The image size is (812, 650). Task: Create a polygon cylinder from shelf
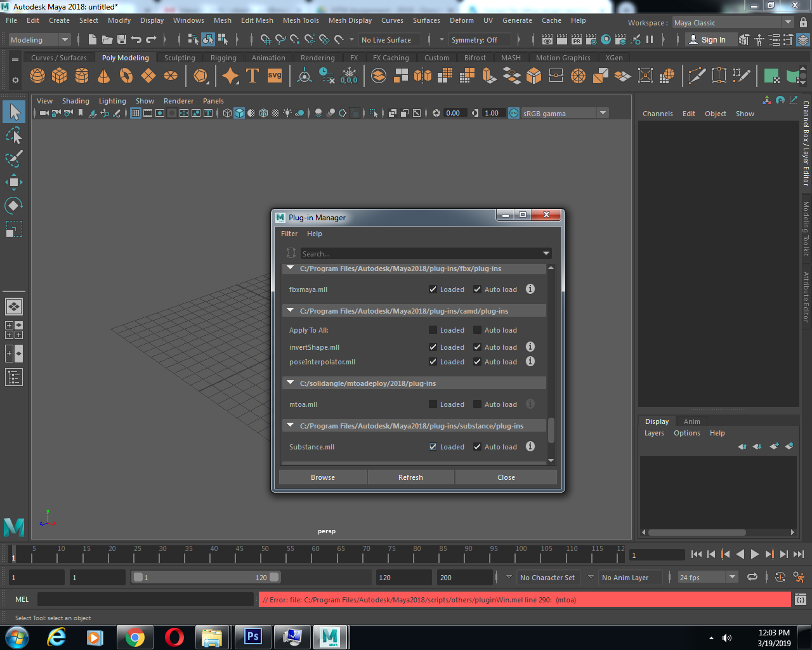pyautogui.click(x=82, y=76)
